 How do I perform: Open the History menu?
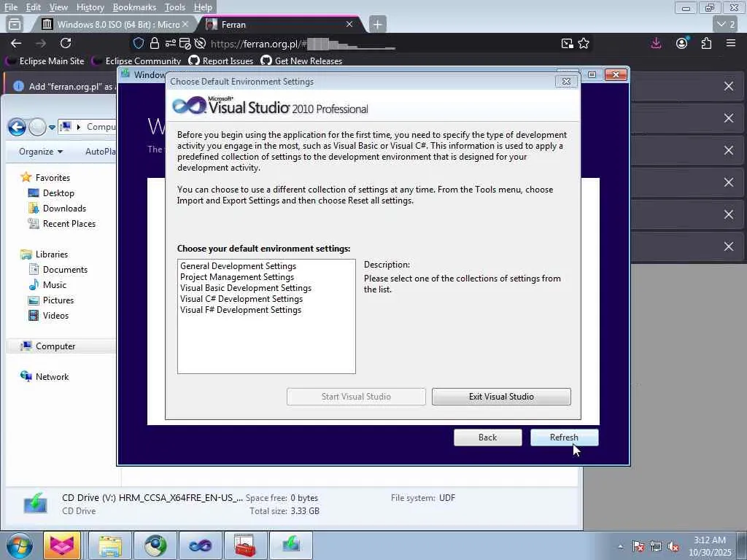[90, 7]
